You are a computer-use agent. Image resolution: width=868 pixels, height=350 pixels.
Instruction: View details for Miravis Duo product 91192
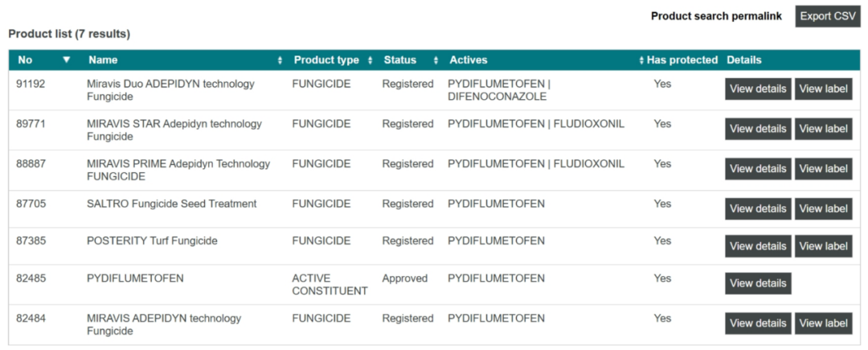pos(758,89)
